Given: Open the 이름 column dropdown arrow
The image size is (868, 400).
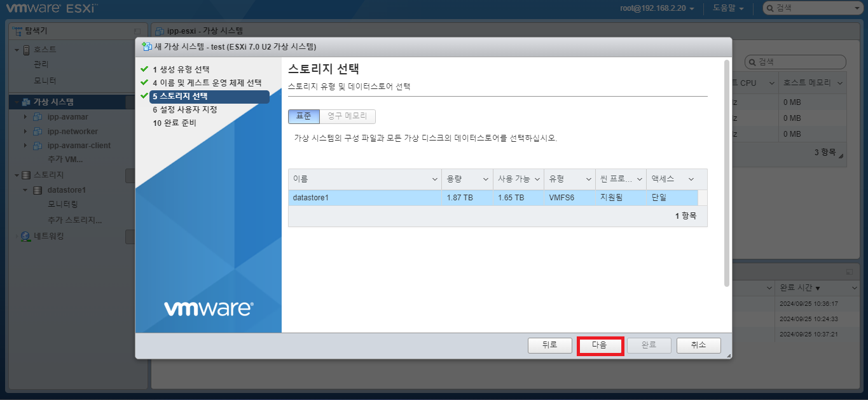Looking at the screenshot, I should 435,179.
